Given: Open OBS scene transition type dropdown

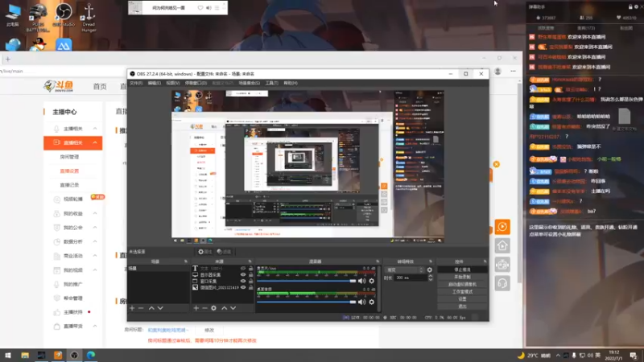Looking at the screenshot, I should tap(405, 270).
